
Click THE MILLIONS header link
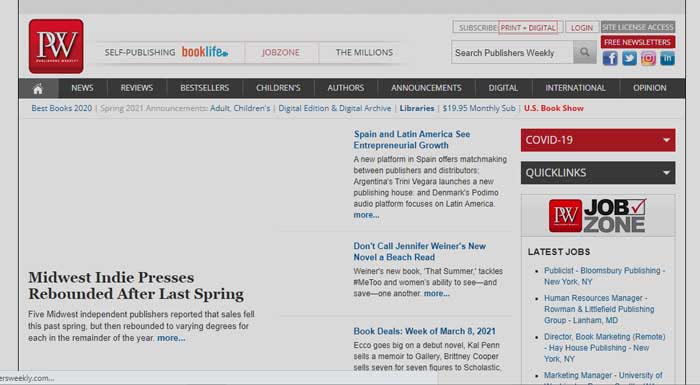point(364,52)
